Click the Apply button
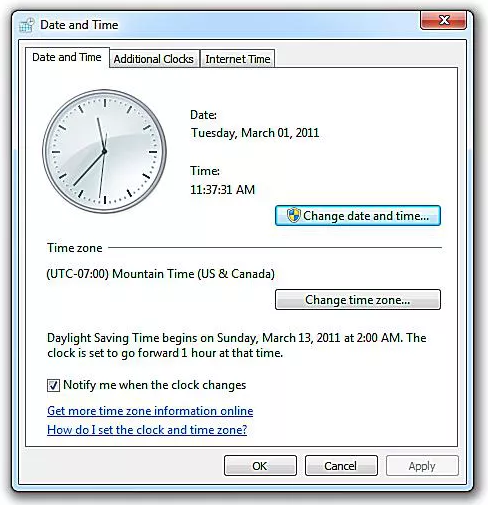 422,466
